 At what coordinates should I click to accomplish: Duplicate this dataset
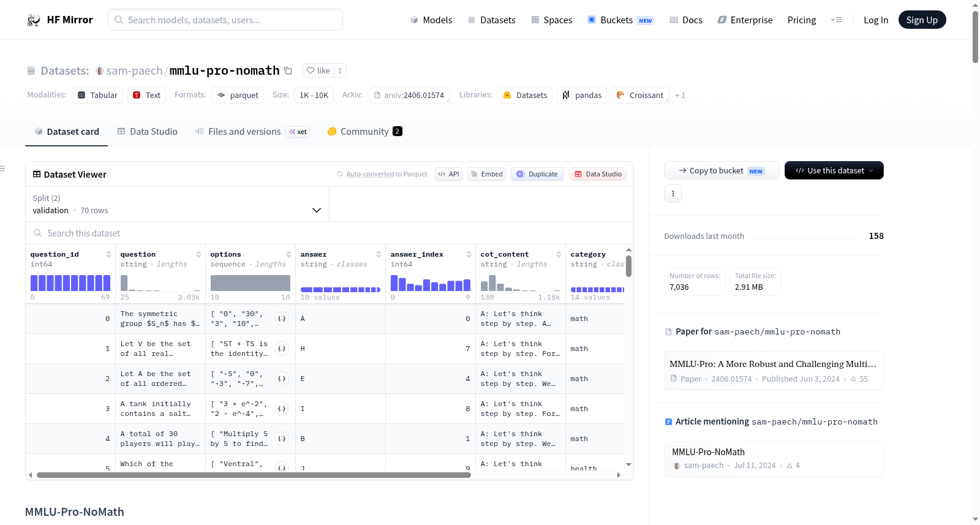click(537, 174)
